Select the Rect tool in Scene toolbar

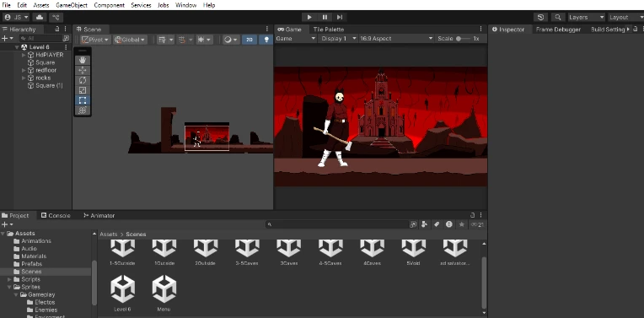[x=83, y=100]
